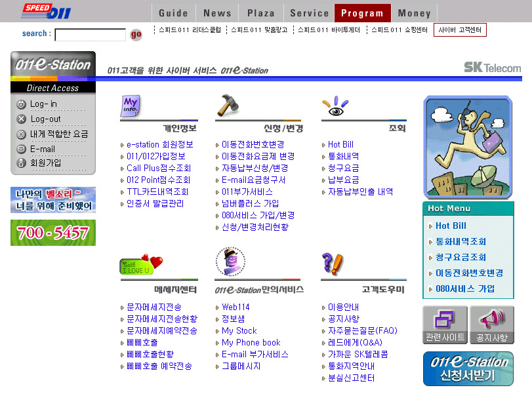532x394 pixels.
Task: Open 청구요금 link under 조회
Action: pos(343,168)
